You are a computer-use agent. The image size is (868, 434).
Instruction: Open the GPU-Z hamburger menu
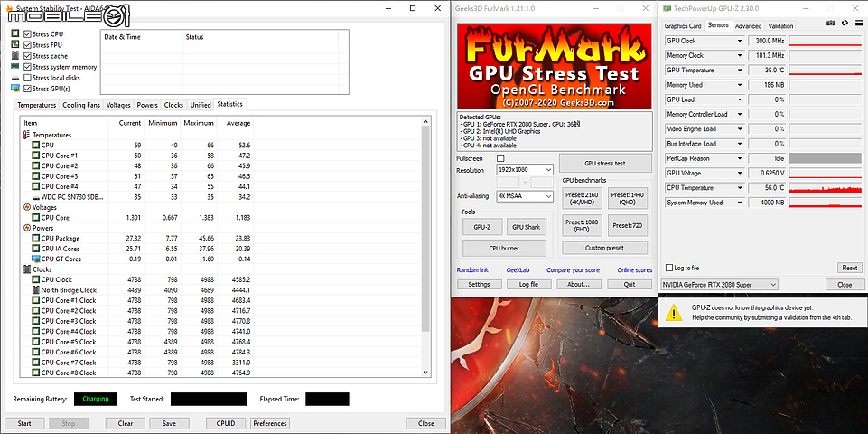click(858, 23)
